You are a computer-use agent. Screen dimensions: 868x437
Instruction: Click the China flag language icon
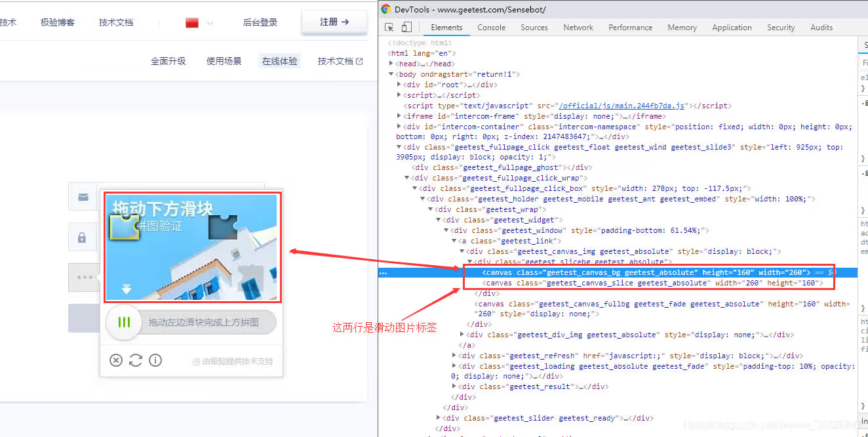(x=192, y=22)
